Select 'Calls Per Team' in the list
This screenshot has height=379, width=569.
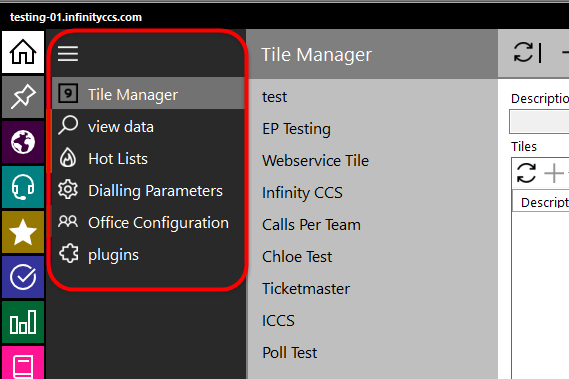pos(372,224)
